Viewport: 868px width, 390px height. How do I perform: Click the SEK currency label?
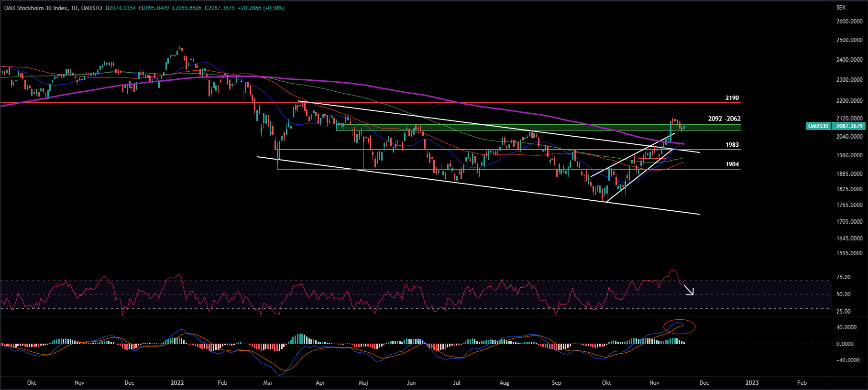[841, 8]
